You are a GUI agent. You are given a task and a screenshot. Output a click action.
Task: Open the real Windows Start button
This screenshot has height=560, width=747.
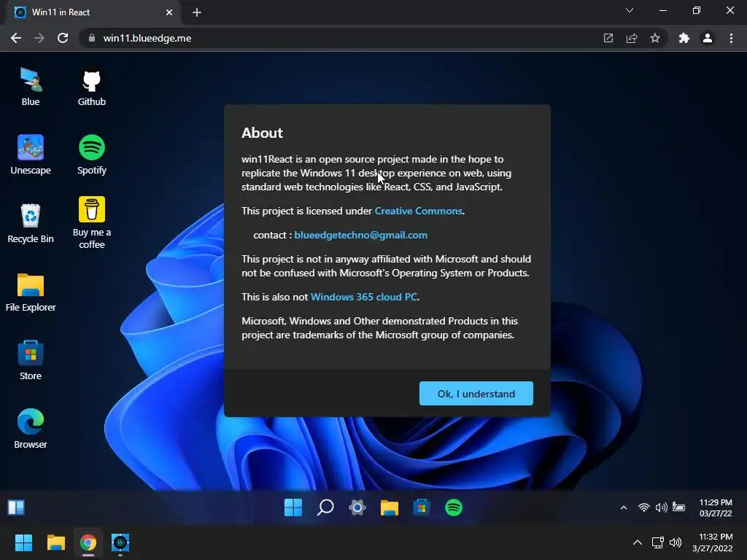23,542
